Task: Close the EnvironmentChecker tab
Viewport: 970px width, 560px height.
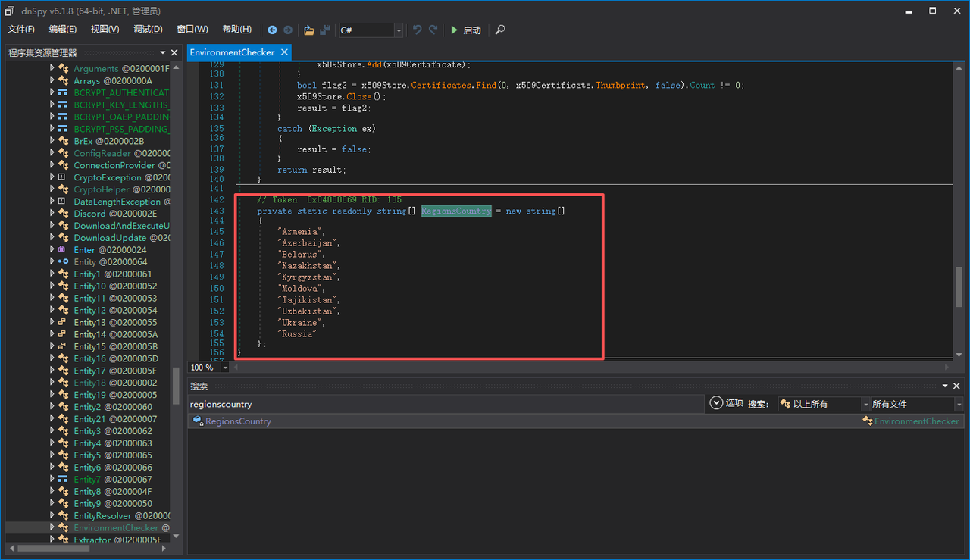Action: pyautogui.click(x=284, y=52)
